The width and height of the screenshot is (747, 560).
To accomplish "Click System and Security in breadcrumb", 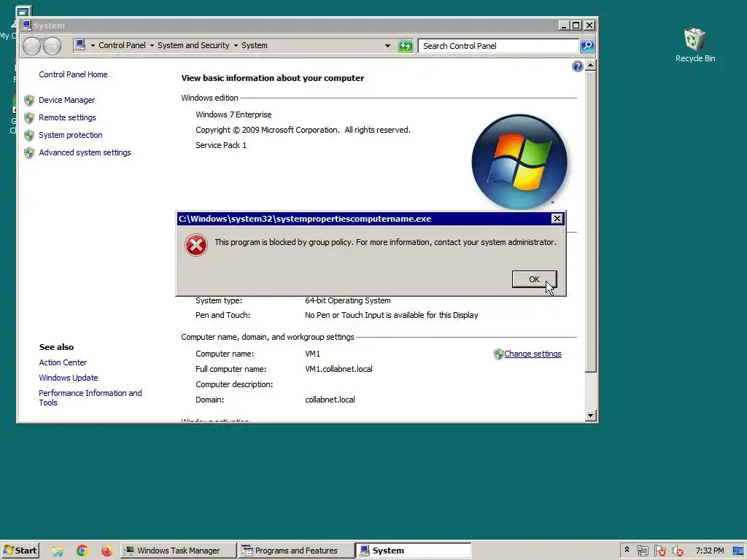I will pos(193,46).
